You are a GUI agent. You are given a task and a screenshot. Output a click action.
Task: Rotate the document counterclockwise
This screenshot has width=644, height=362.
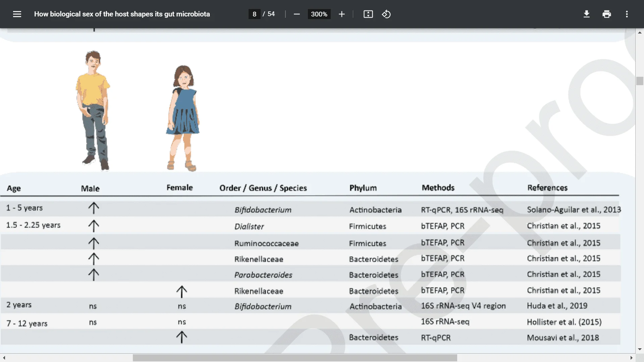(x=386, y=14)
